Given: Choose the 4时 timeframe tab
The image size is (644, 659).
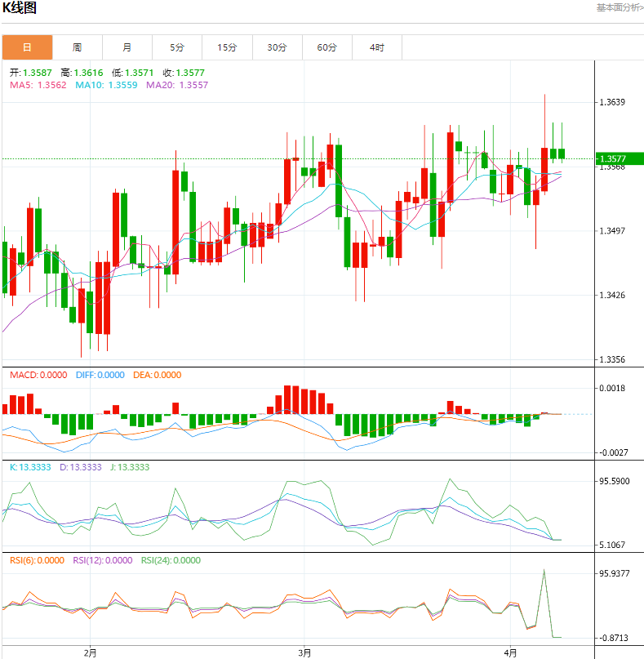Looking at the screenshot, I should tap(377, 47).
